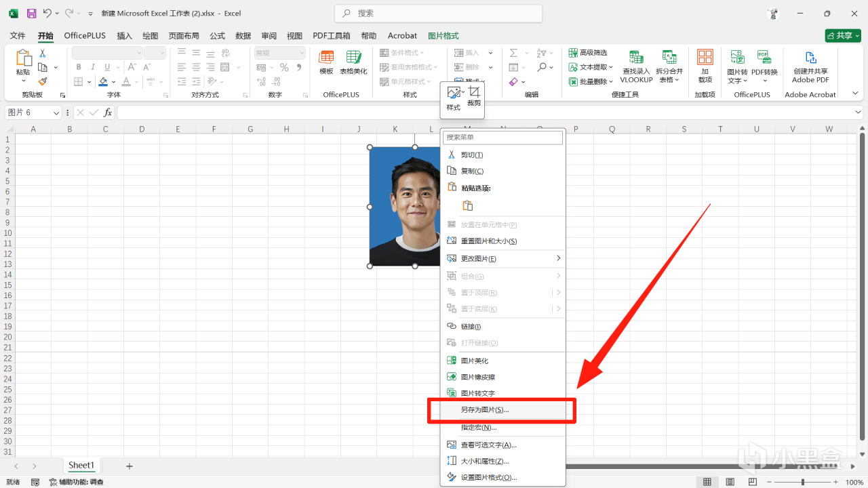Click 辅助功能: 调查 in status bar
The height and width of the screenshot is (488, 868).
pyautogui.click(x=77, y=482)
